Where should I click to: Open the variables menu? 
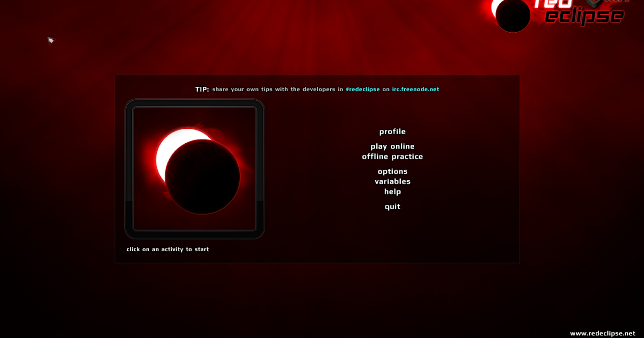click(x=392, y=181)
